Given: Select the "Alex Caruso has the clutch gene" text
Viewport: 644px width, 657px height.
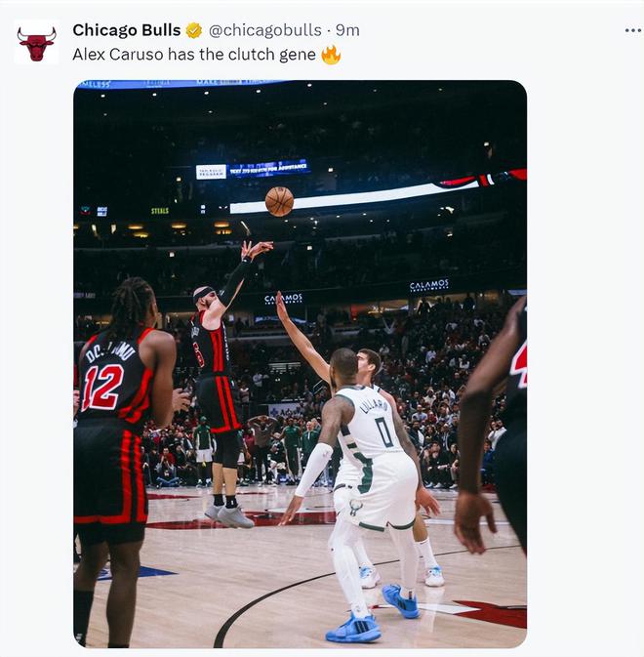Looking at the screenshot, I should 193,55.
